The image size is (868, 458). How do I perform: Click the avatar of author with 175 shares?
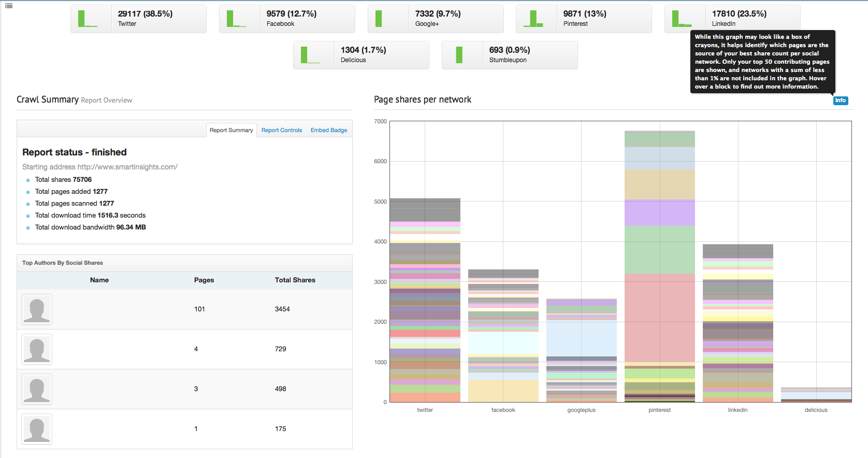37,429
